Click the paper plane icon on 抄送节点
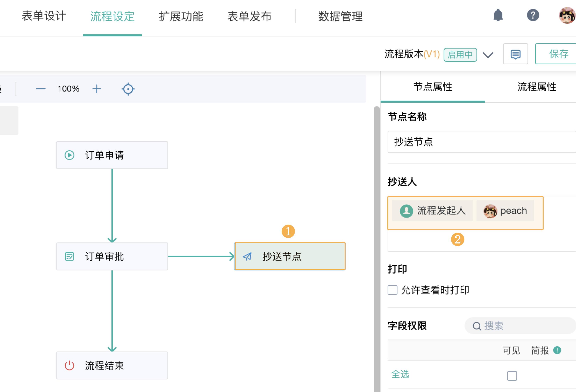The height and width of the screenshot is (392, 576). click(x=247, y=257)
